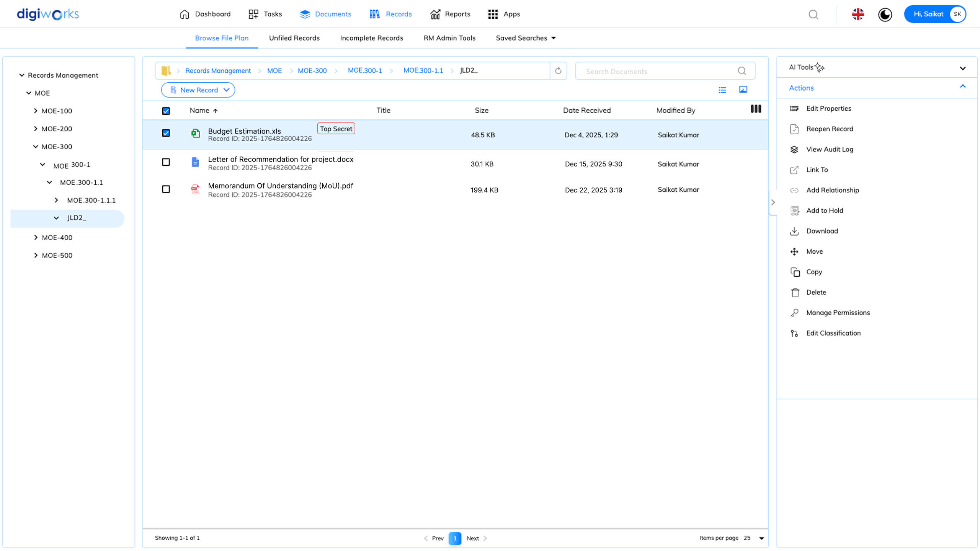Screen dimensions: 980x551
Task: Open the Reports icon in the top bar
Action: coord(436,14)
